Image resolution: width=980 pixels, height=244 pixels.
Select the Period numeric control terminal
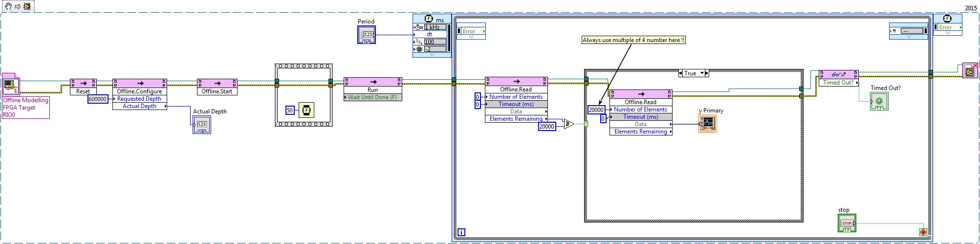point(367,35)
